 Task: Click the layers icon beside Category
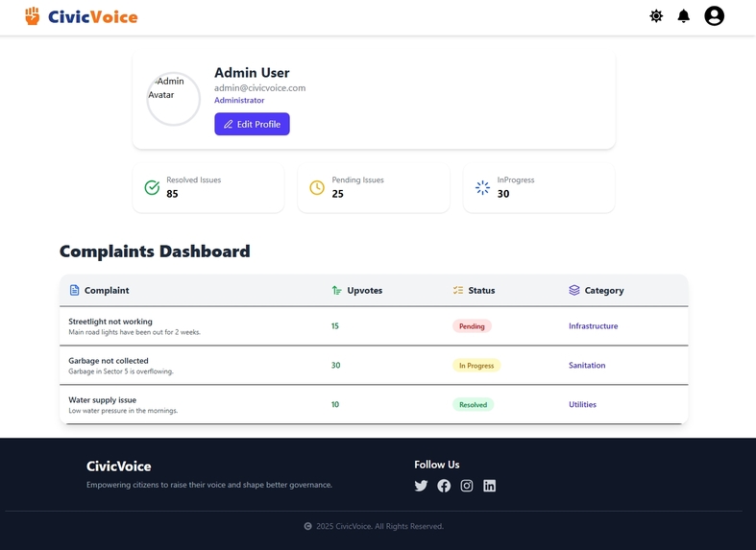coord(574,290)
